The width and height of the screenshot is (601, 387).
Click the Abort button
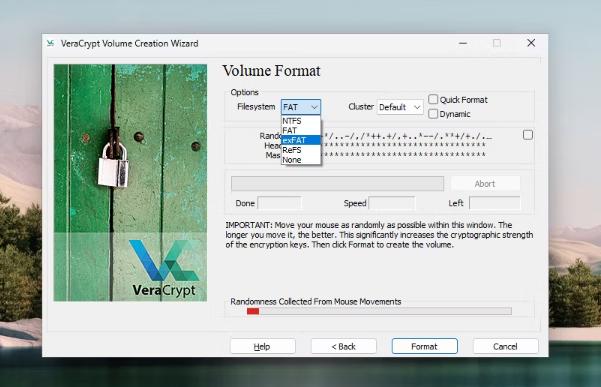pos(485,184)
